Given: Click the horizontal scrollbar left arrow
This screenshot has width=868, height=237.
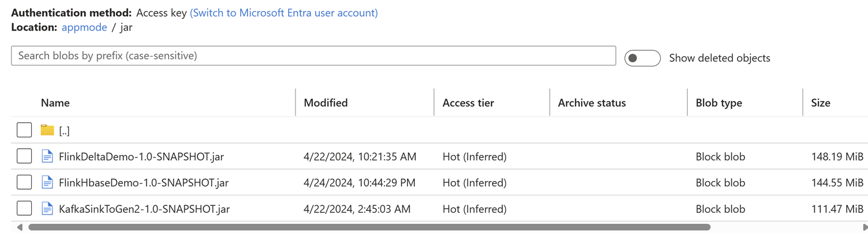Looking at the screenshot, I should pyautogui.click(x=20, y=227).
